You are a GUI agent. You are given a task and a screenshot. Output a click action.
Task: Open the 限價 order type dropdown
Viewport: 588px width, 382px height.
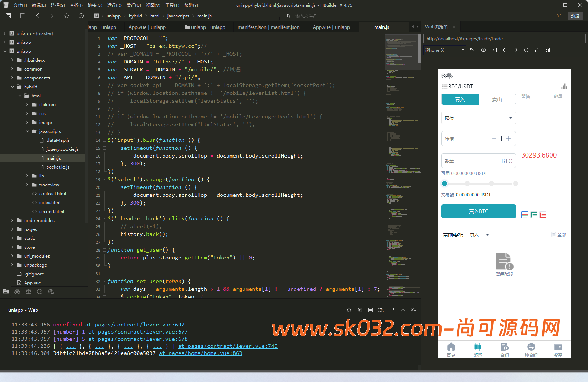(x=478, y=118)
